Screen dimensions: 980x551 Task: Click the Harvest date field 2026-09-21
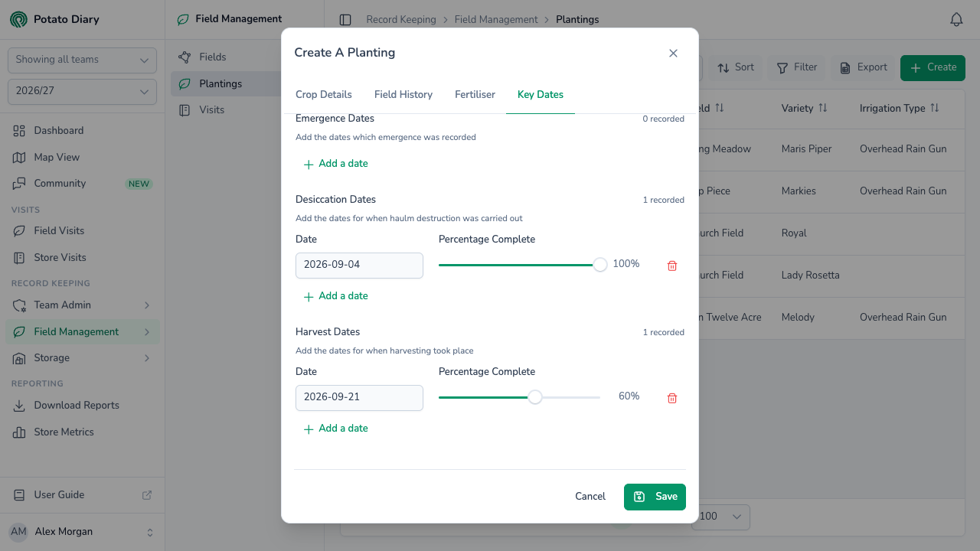click(x=359, y=398)
